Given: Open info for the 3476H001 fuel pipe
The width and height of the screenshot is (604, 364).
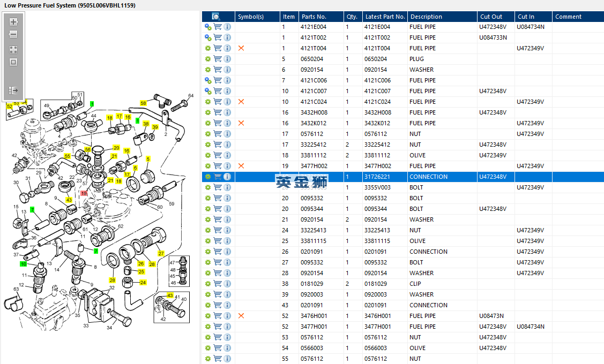Looking at the screenshot, I should click(227, 316).
